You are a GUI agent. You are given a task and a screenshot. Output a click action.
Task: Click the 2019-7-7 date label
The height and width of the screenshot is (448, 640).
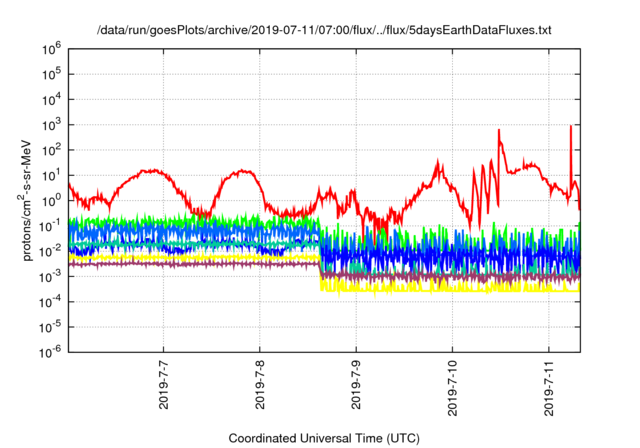coord(164,385)
